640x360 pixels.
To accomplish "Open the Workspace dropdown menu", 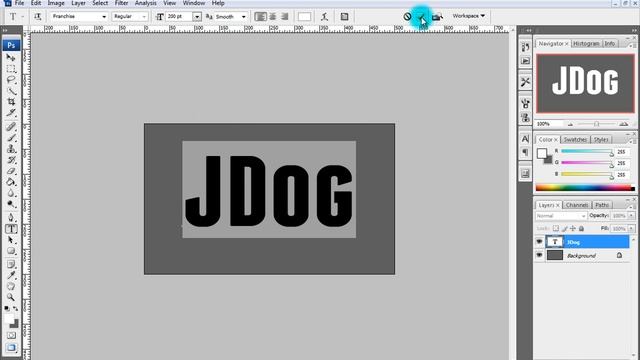I will click(x=469, y=16).
